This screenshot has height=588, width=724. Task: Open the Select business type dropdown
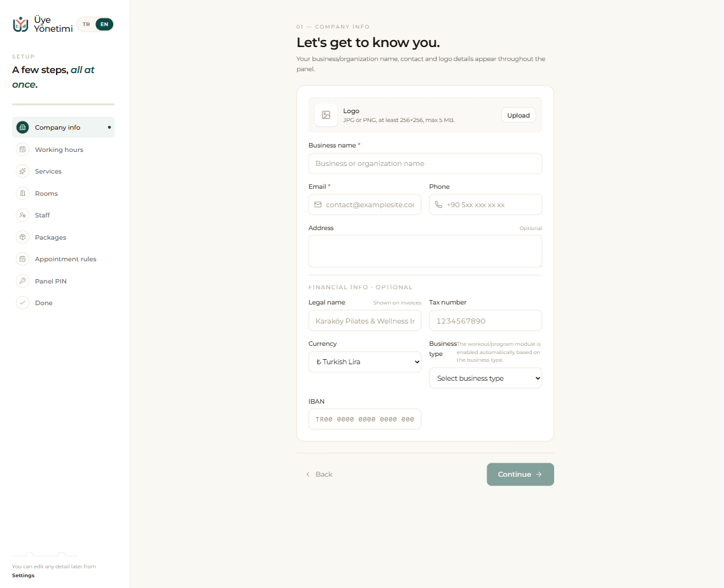pos(485,378)
